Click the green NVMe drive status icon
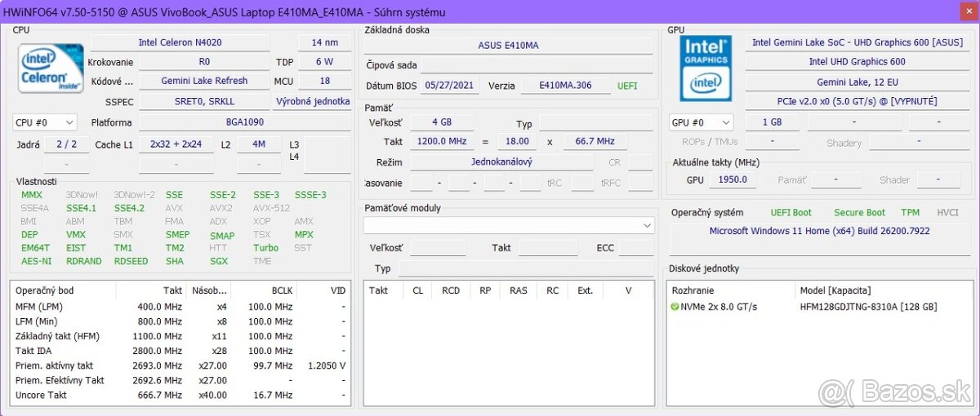The width and height of the screenshot is (980, 416). point(675,307)
